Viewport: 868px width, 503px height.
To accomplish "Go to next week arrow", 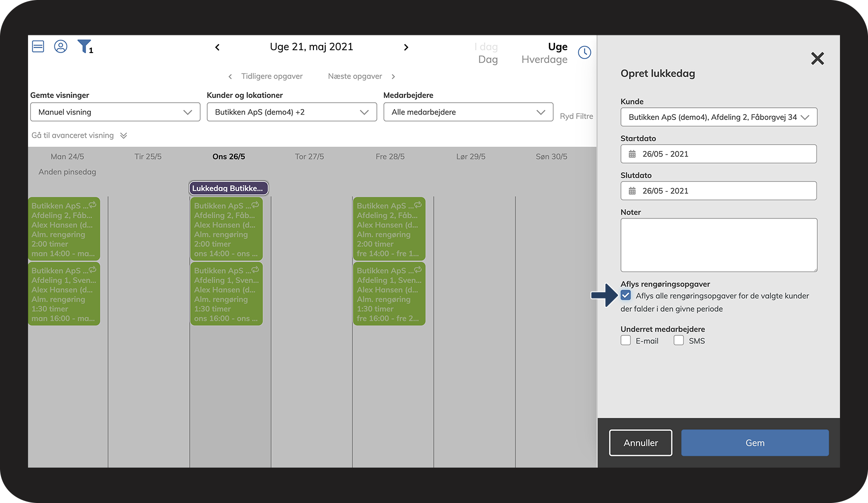I will tap(406, 47).
